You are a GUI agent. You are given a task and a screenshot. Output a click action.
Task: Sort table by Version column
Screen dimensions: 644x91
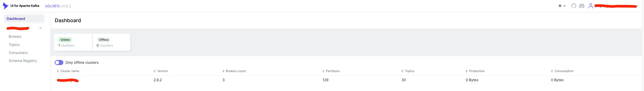click(161, 71)
